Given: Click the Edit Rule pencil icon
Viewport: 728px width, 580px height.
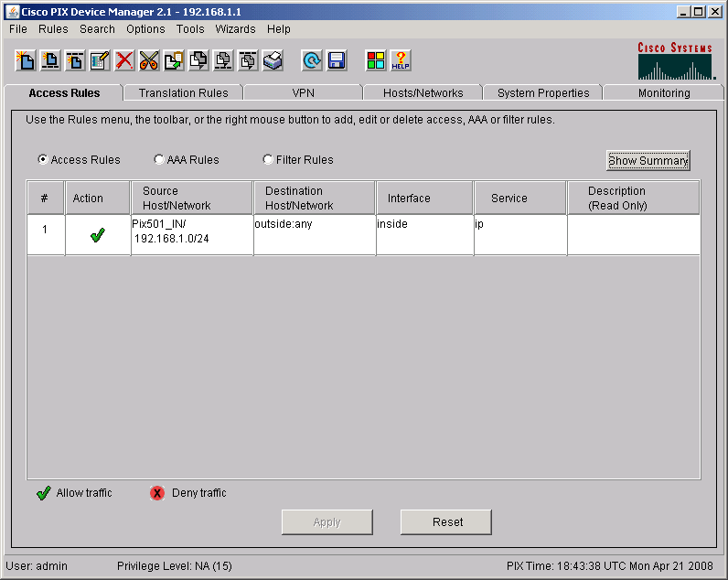Looking at the screenshot, I should 100,60.
